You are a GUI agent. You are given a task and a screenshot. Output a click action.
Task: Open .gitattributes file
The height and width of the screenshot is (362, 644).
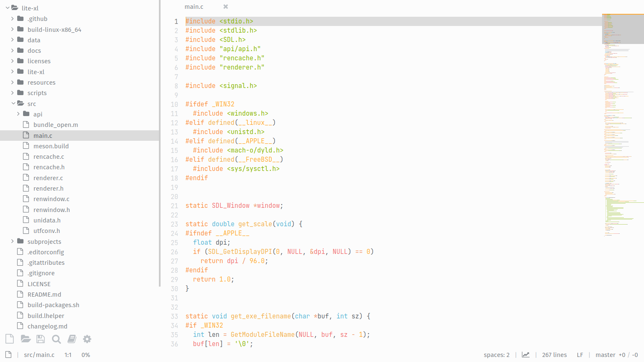click(46, 263)
